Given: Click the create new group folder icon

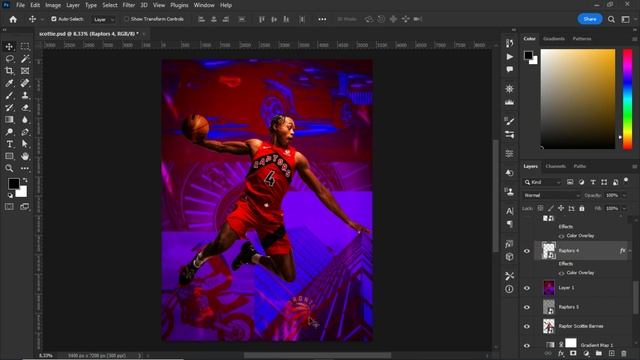Looking at the screenshot, I should (x=598, y=353).
